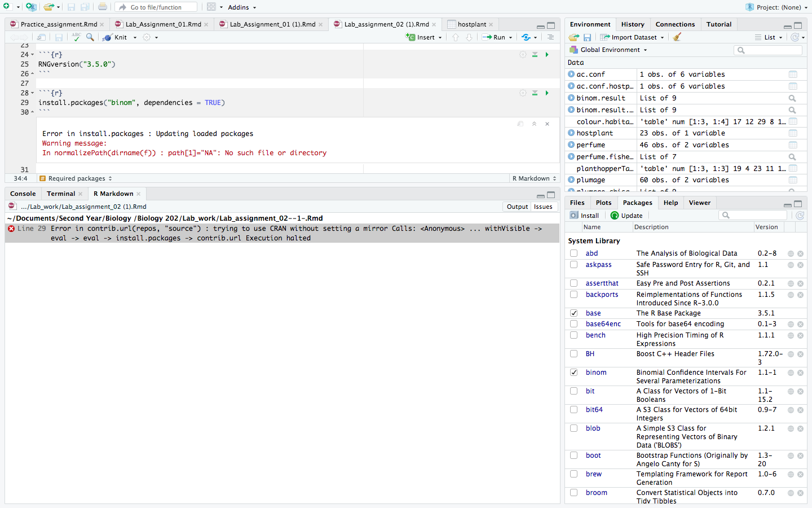Click the Save Workspace icon in Environment pane
812x508 pixels.
click(x=587, y=37)
